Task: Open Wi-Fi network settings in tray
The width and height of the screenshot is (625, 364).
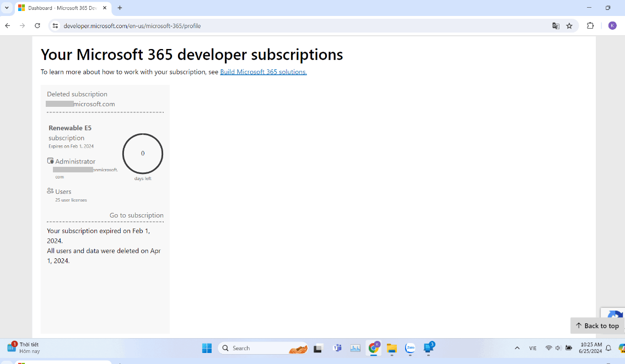Action: coord(549,348)
